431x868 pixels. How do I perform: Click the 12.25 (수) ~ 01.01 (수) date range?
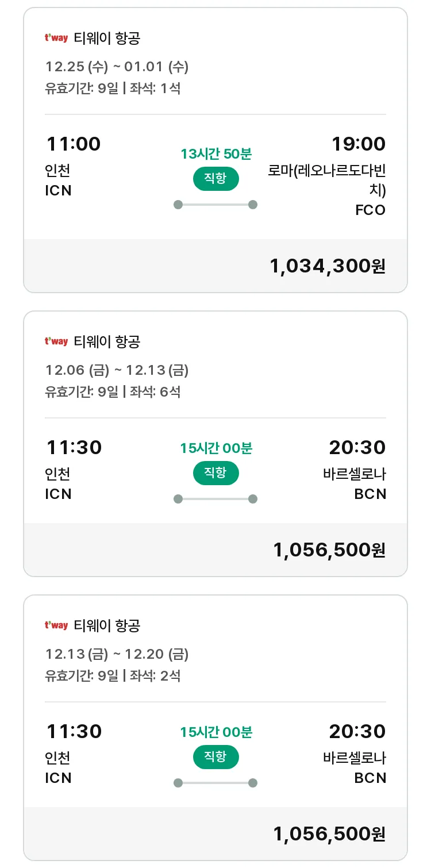pos(117,67)
